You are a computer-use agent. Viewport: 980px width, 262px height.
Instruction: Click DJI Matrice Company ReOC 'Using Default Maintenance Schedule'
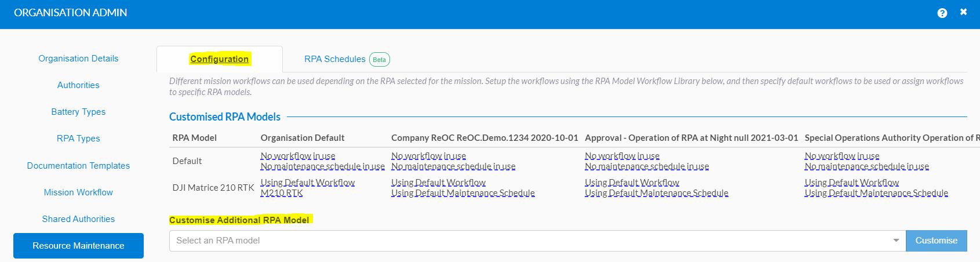pos(463,193)
